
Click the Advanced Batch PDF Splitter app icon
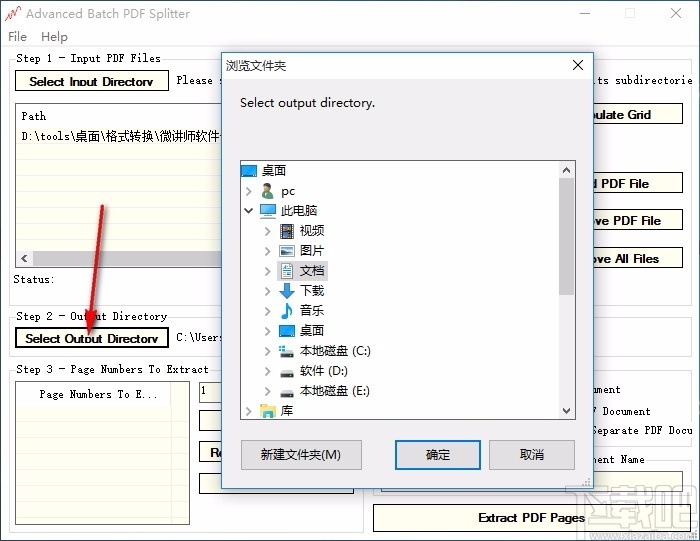[12, 13]
